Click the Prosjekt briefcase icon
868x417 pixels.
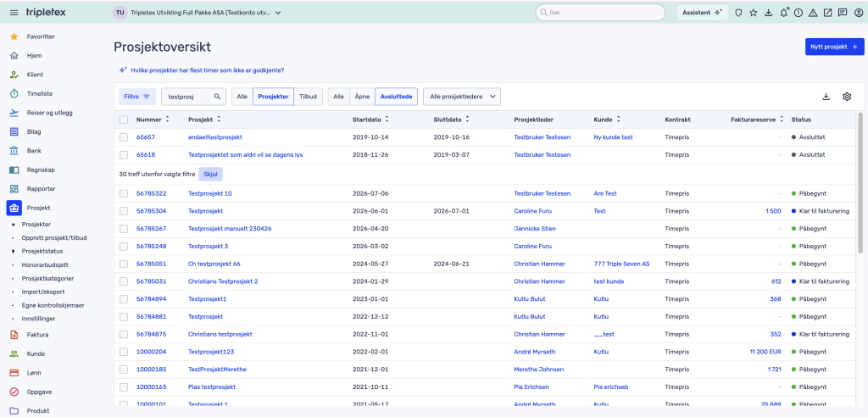point(14,208)
